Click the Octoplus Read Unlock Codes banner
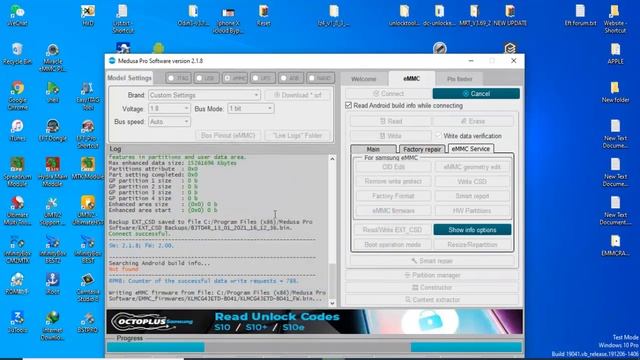Viewport: 640px width, 360px height. point(314,322)
